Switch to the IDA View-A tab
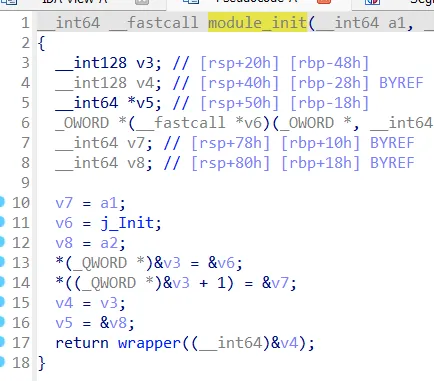Image resolution: width=434 pixels, height=381 pixels. tap(74, 2)
